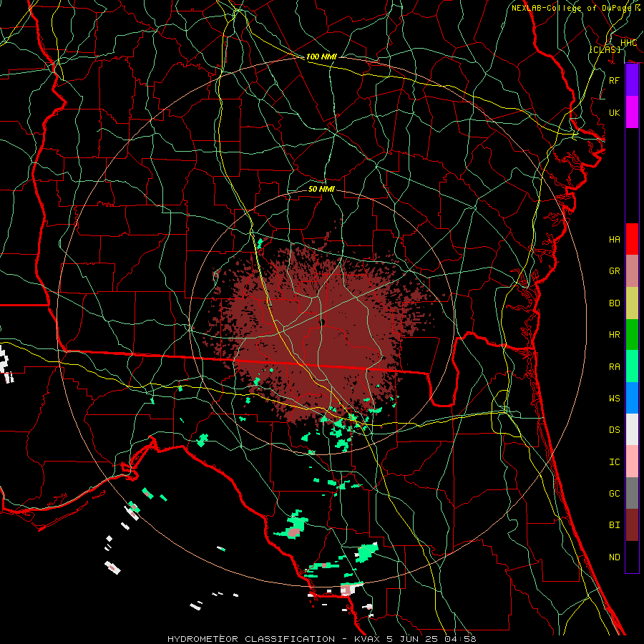Click the WS legend label
The image size is (644, 644).
point(614,398)
